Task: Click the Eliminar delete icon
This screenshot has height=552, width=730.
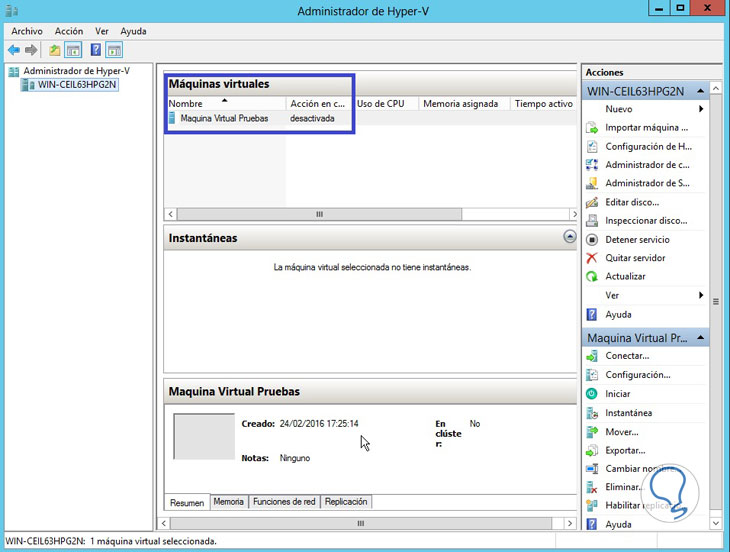Action: (592, 487)
